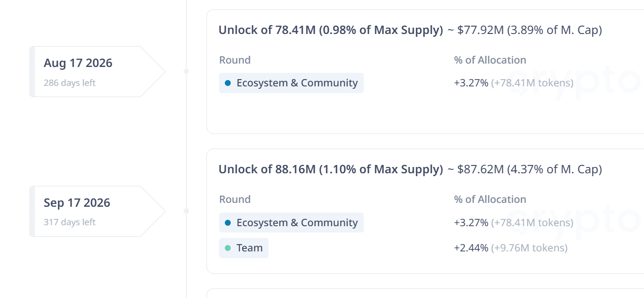Select the Team round tag
Screen dimensions: 644x298
(x=244, y=248)
